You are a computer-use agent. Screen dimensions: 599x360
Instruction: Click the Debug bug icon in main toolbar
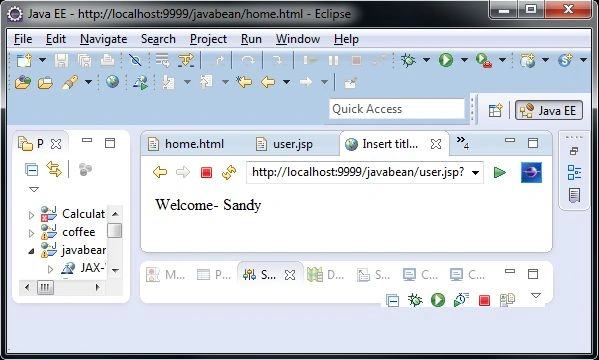tap(408, 60)
